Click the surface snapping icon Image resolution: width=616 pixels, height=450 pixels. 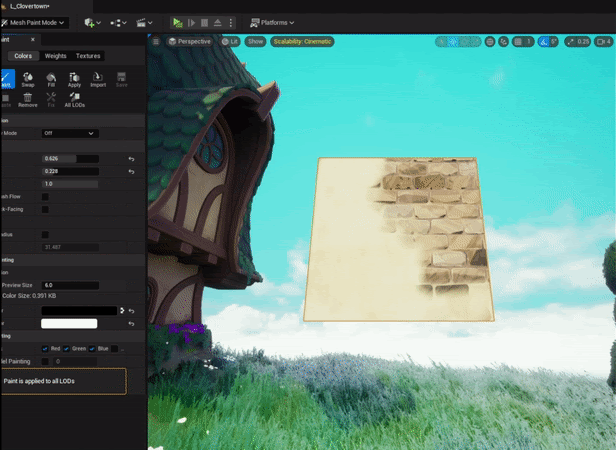tap(504, 42)
